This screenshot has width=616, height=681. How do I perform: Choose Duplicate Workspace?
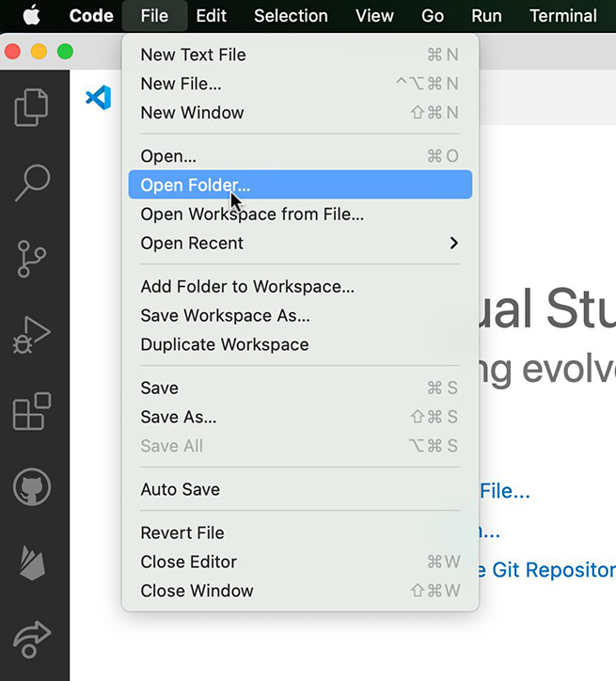(300, 344)
